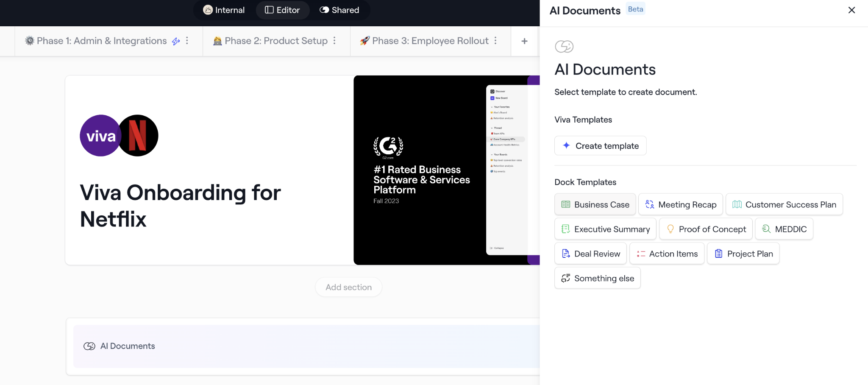Screen dimensions: 868x385
Task: Open Phase 2: Product Setup tab
Action: click(x=276, y=41)
